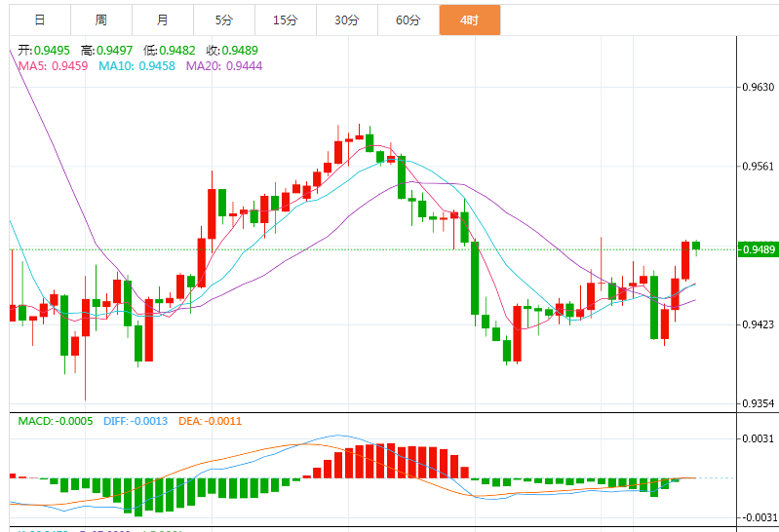
Task: Click the 0.9354 price axis label
Action: coord(759,403)
